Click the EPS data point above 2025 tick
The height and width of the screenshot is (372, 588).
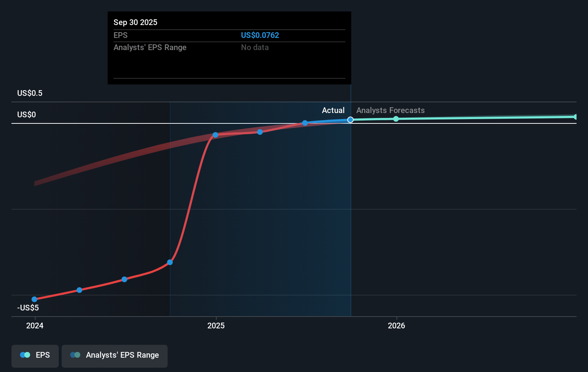pos(215,135)
